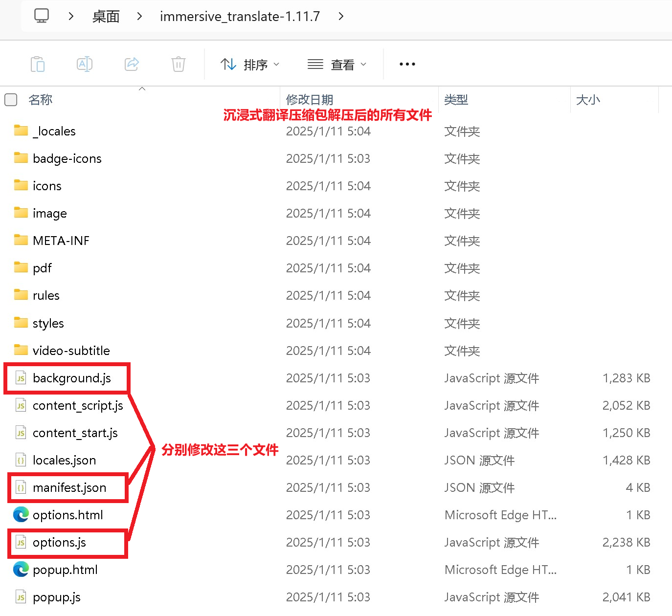Click the Delete trash icon in toolbar
Screen dimensions: 672x616
click(x=179, y=64)
